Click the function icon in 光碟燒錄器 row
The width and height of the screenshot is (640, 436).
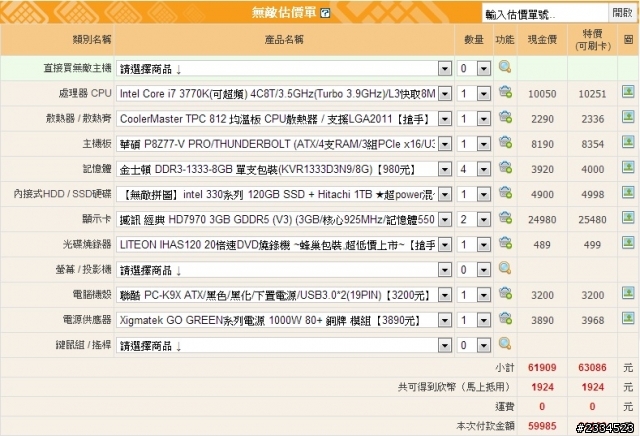click(x=505, y=243)
